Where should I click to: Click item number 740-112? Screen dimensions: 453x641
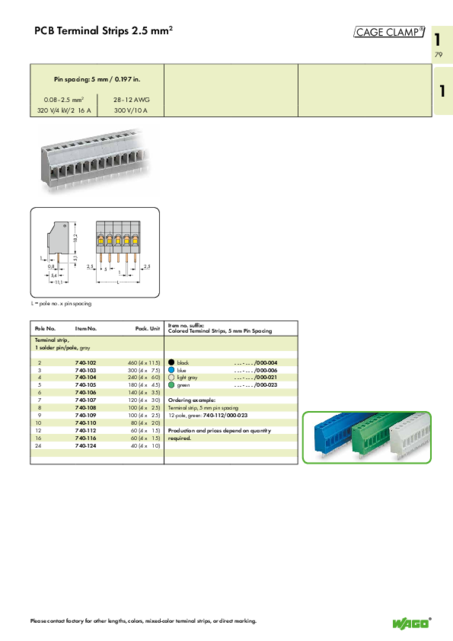(85, 430)
